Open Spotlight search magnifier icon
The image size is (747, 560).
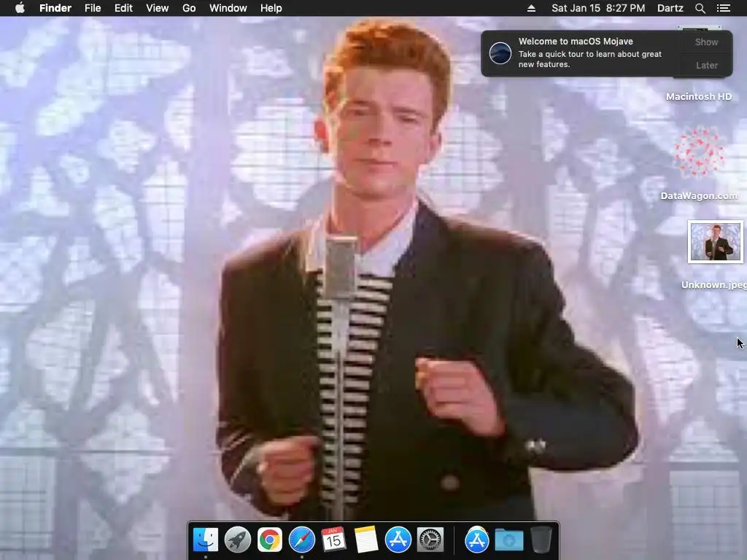click(x=700, y=8)
